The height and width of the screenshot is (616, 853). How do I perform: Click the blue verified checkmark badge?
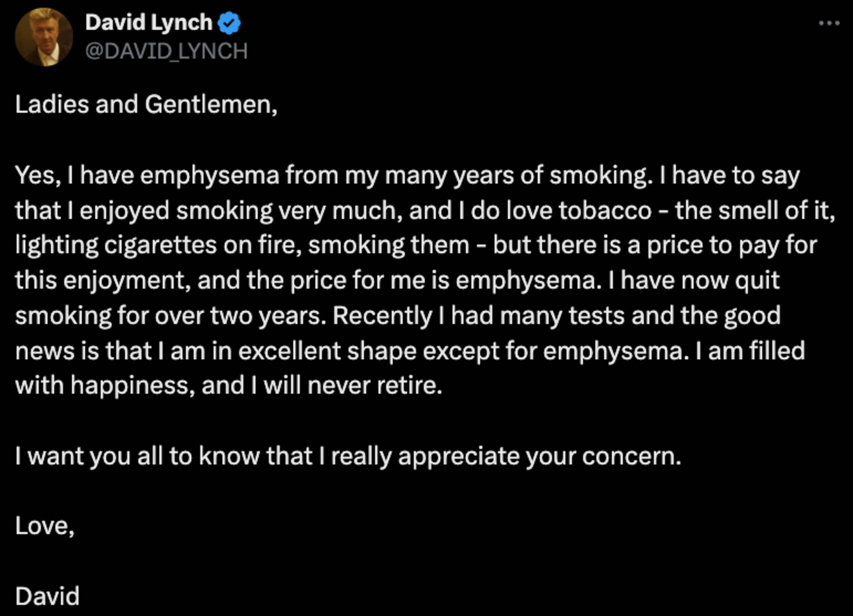pyautogui.click(x=229, y=23)
